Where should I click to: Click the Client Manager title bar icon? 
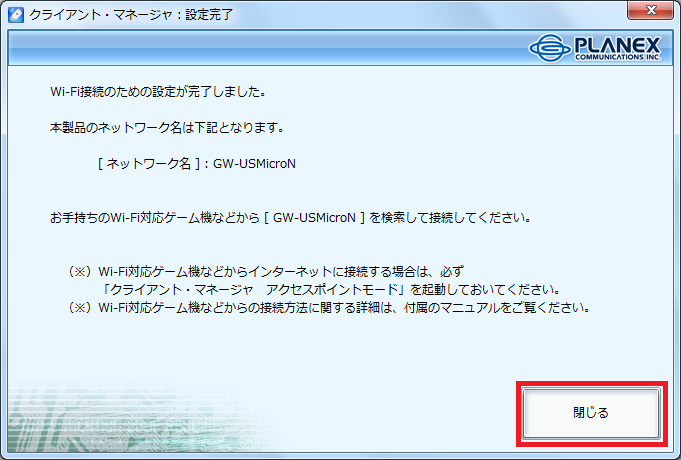click(x=16, y=15)
